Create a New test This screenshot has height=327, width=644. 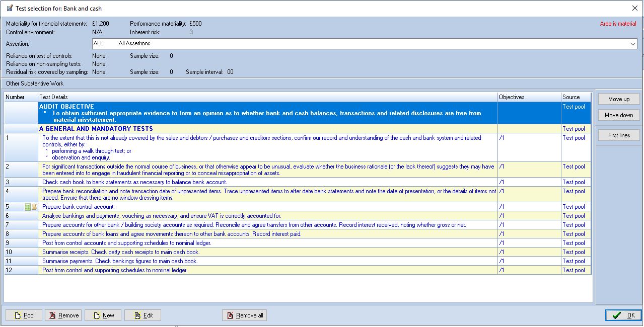[103, 315]
